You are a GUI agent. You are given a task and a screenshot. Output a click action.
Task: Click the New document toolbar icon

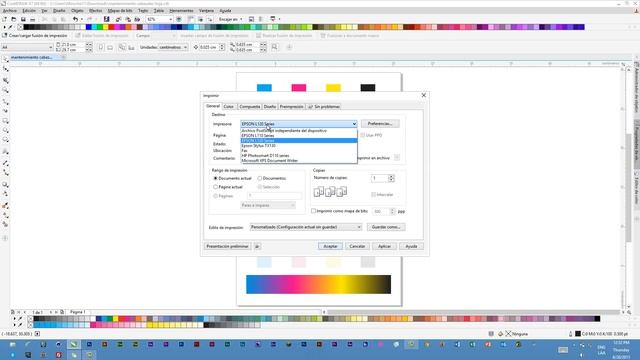(x=4, y=19)
